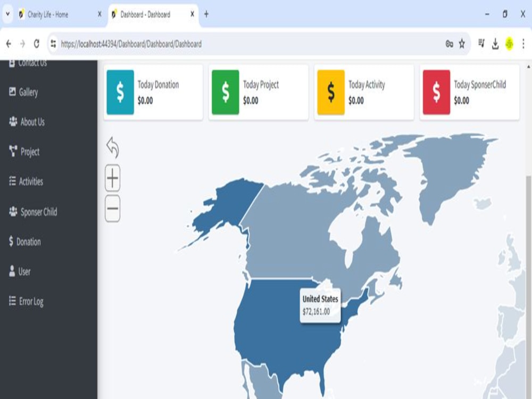The width and height of the screenshot is (532, 399).
Task: Open the media control icon
Action: click(481, 43)
